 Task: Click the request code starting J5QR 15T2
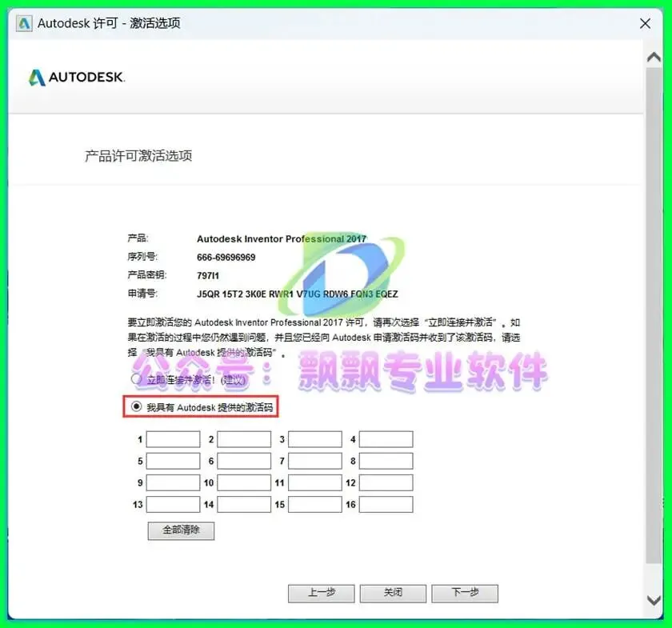coord(298,294)
